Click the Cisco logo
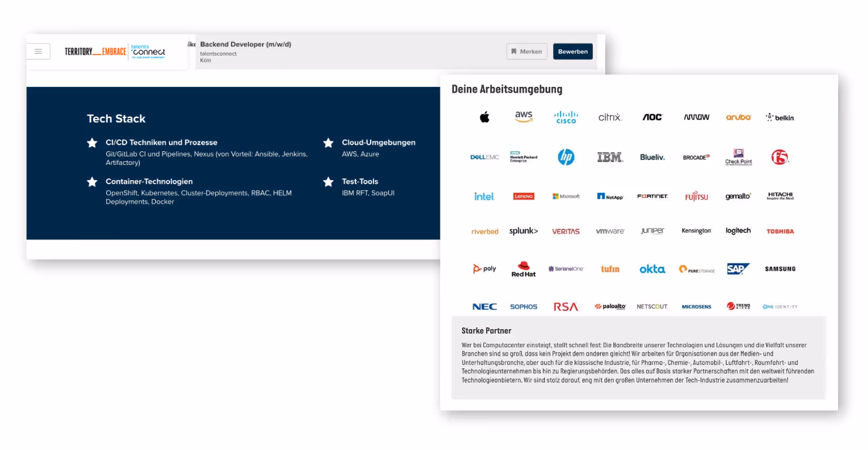The height and width of the screenshot is (450, 868). [x=566, y=117]
